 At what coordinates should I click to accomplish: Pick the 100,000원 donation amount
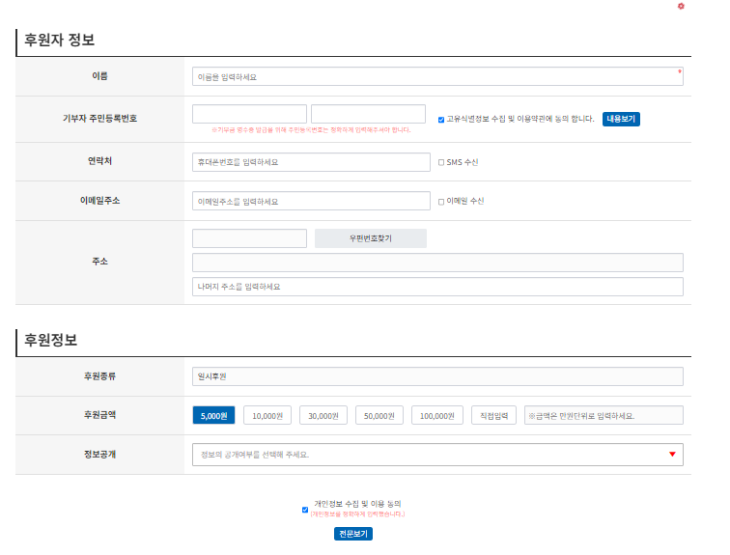[x=437, y=415]
